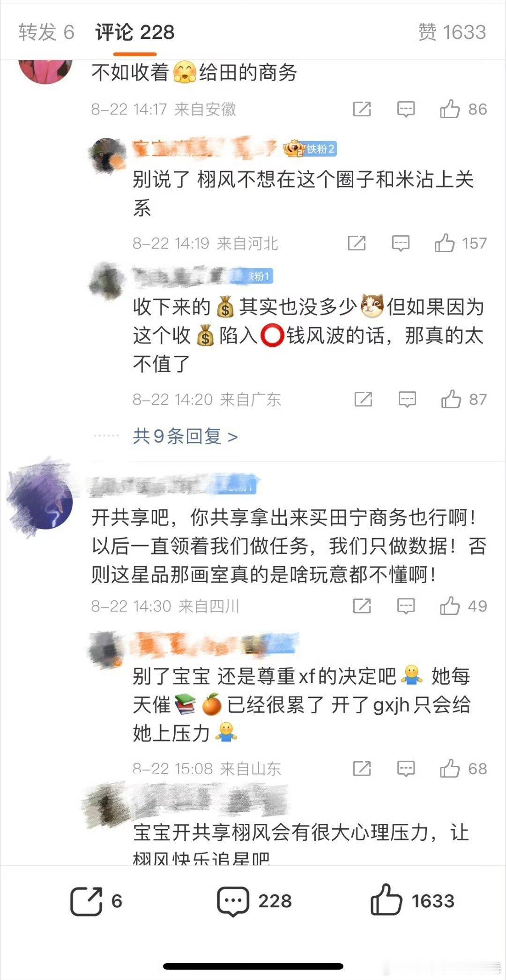Switch to the 转发 6 tab
The height and width of the screenshot is (980, 506).
pos(46,32)
